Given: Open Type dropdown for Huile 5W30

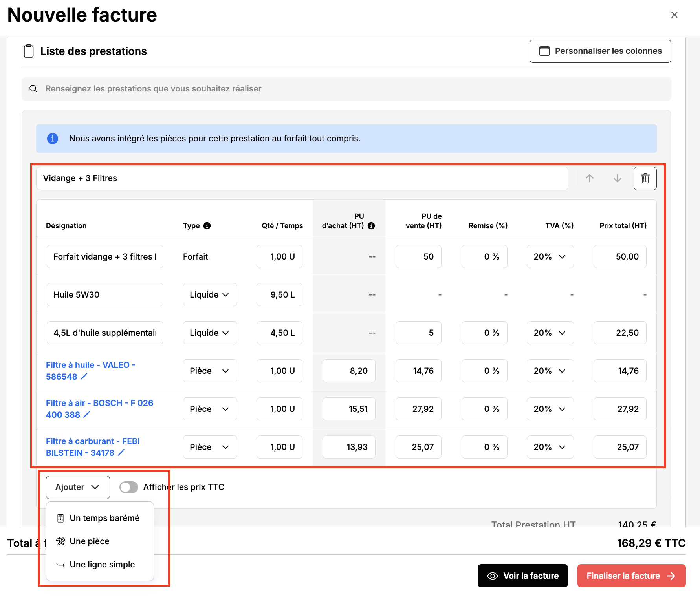Looking at the screenshot, I should [210, 295].
